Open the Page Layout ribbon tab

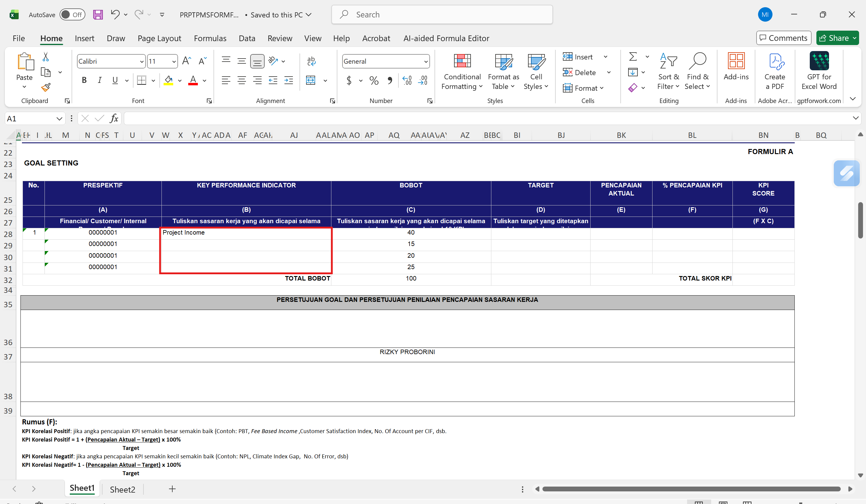point(159,38)
